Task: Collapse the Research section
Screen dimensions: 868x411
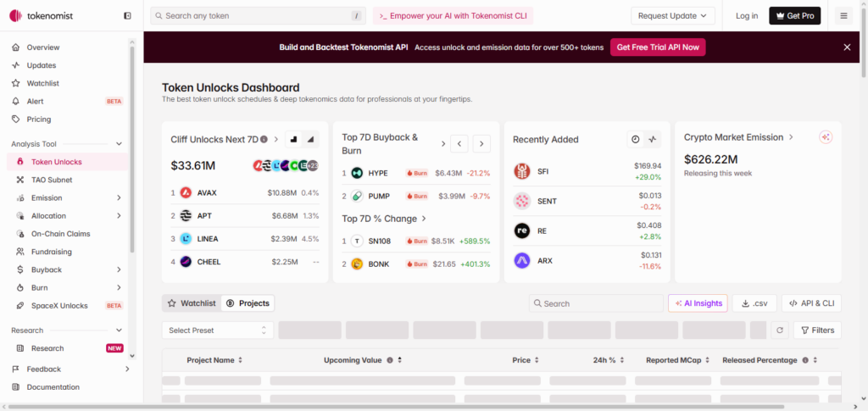Action: pos(119,330)
